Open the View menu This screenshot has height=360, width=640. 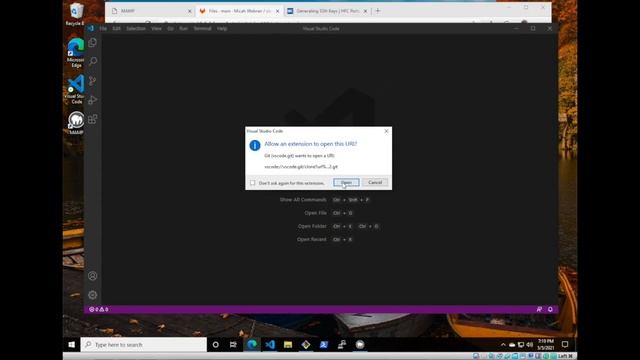(156, 29)
